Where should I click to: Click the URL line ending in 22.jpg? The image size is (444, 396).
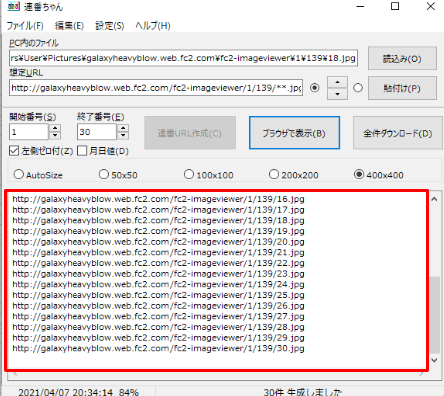pyautogui.click(x=158, y=263)
